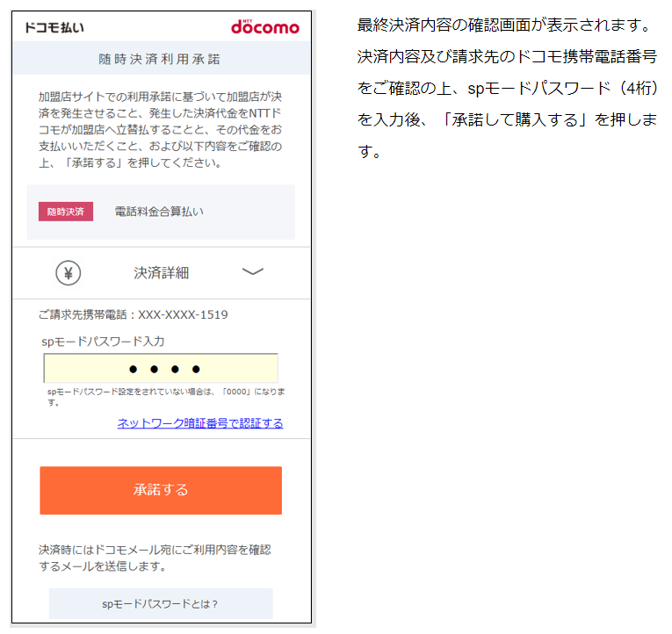
Task: Click the spモードパスワードとは？ button
Action: 161,603
